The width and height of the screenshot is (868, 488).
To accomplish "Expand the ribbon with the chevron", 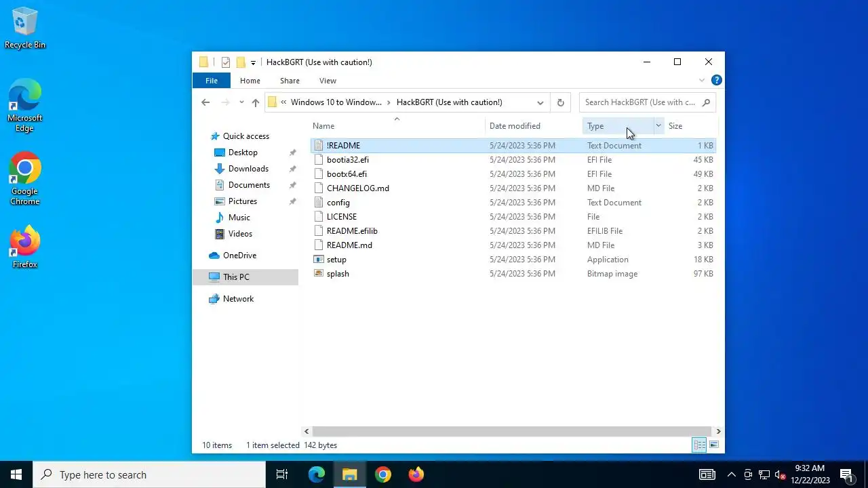I will pos(702,81).
